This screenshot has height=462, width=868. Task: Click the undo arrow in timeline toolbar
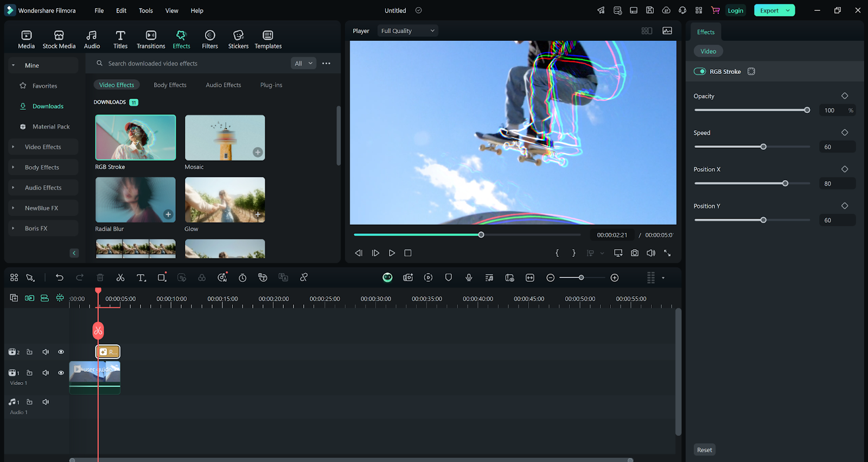(x=60, y=277)
